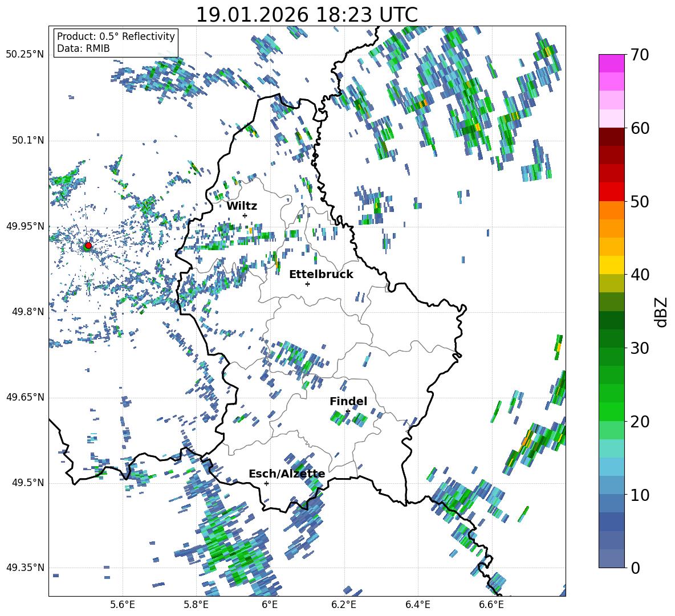Click the 49.65°N latitude label

(25, 397)
